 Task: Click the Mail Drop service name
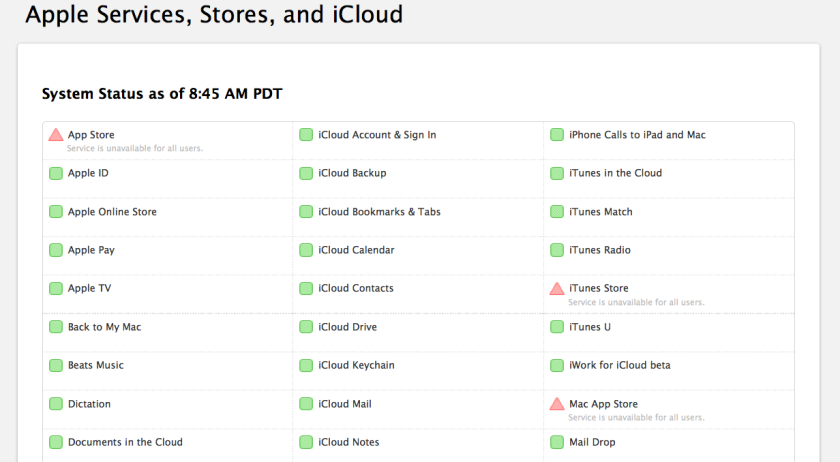pyautogui.click(x=592, y=442)
